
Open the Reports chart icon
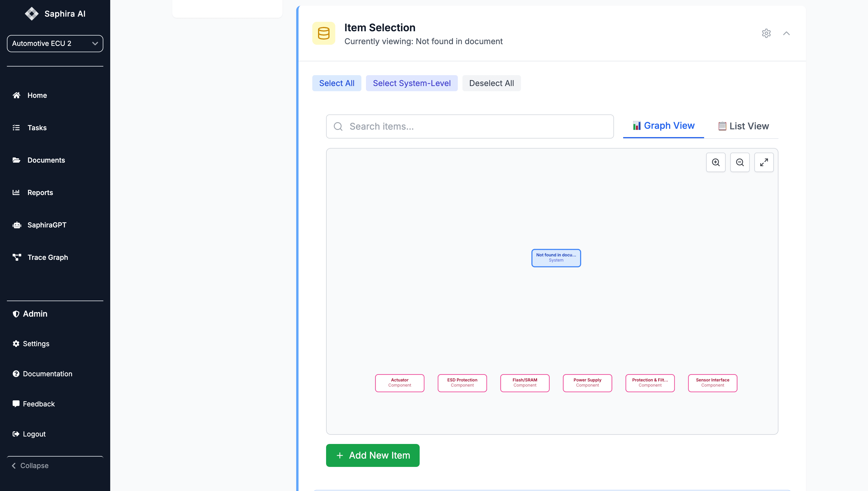[16, 192]
